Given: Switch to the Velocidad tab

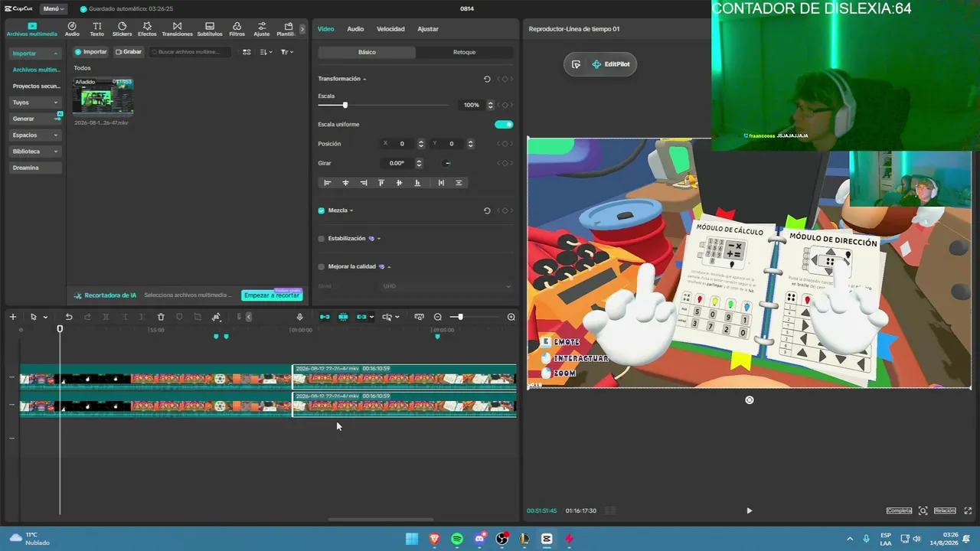Looking at the screenshot, I should click(x=390, y=29).
